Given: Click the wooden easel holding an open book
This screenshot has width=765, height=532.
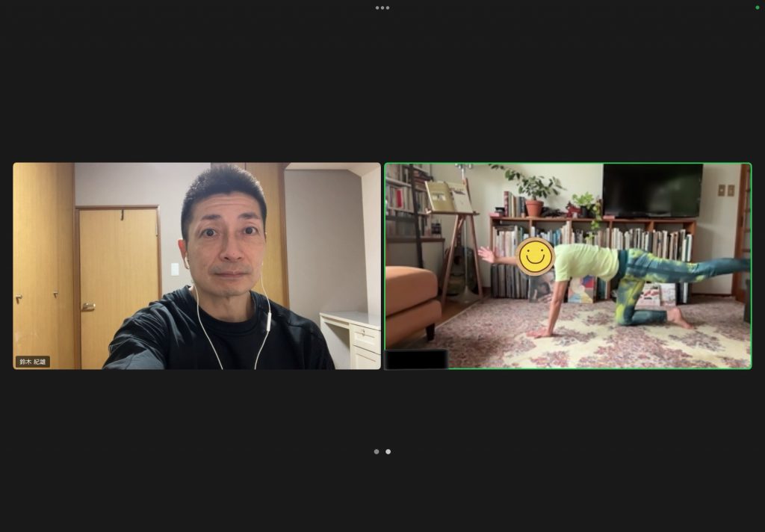Looking at the screenshot, I should coord(457,232).
